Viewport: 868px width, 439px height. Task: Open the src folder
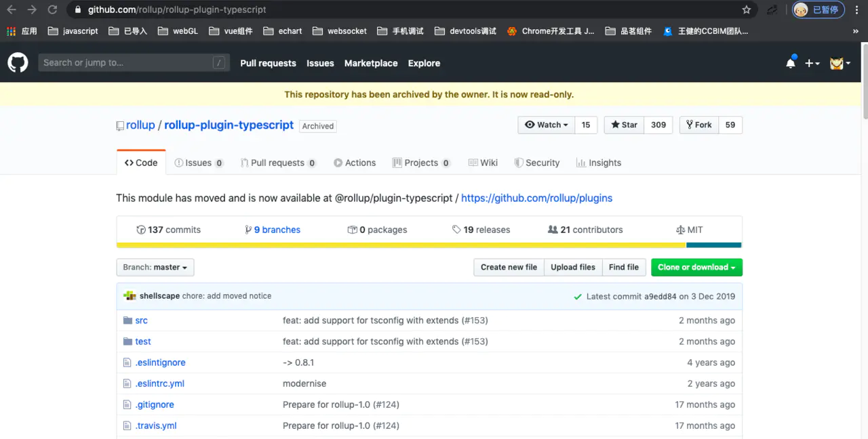(x=141, y=320)
